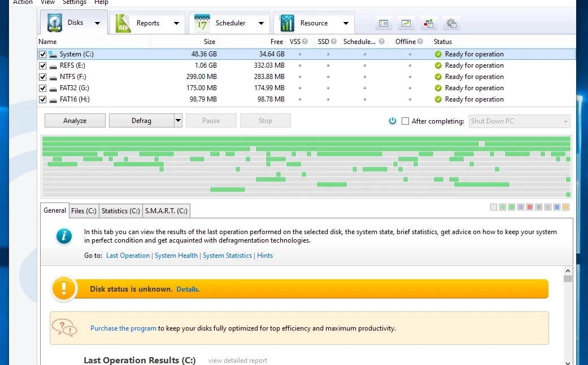The height and width of the screenshot is (365, 588).
Task: Click the Analyze button
Action: tap(75, 121)
